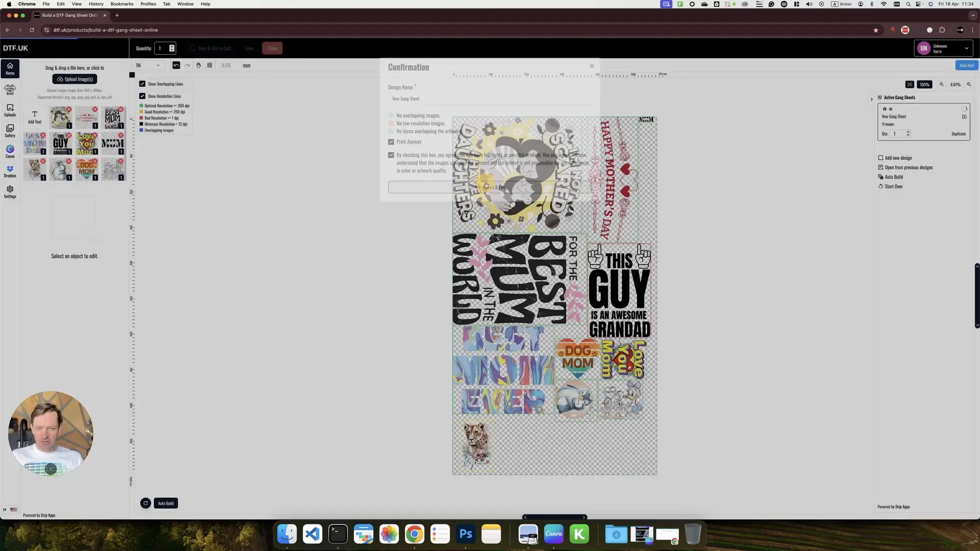Click Add new design
The image size is (980, 551).
pyautogui.click(x=895, y=158)
